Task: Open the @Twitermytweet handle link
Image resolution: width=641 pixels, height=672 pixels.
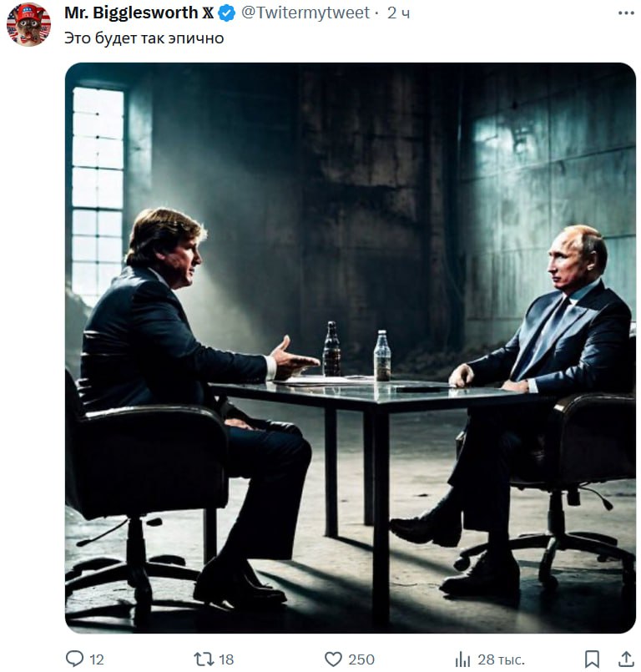Action: coord(305,13)
